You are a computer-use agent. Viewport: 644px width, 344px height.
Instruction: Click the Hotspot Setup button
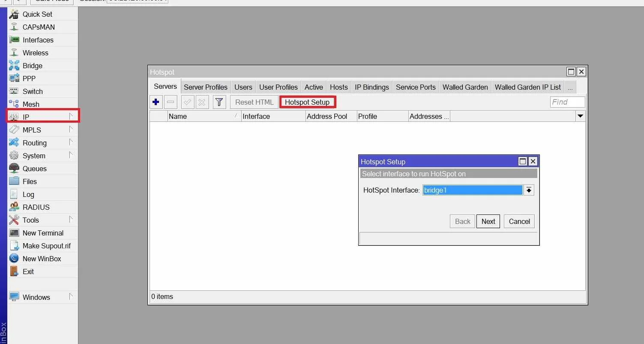pos(307,102)
